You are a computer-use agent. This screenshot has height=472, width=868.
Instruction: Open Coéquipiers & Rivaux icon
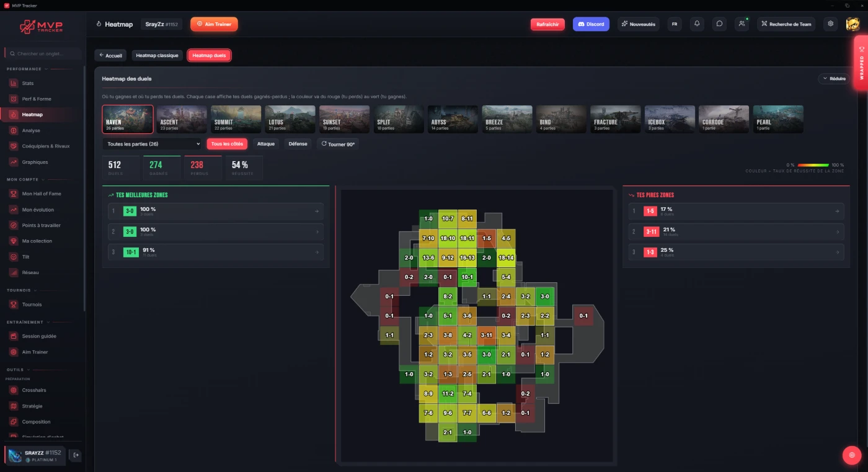click(13, 146)
